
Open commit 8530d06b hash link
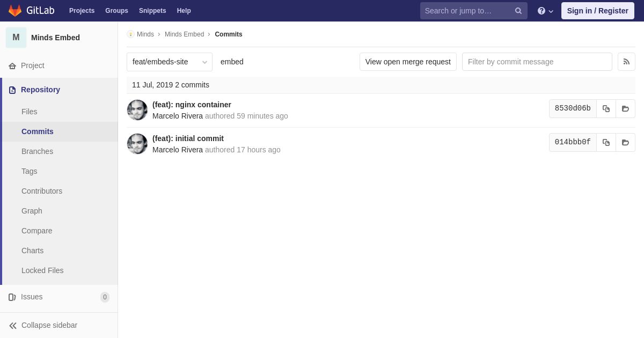(x=573, y=108)
